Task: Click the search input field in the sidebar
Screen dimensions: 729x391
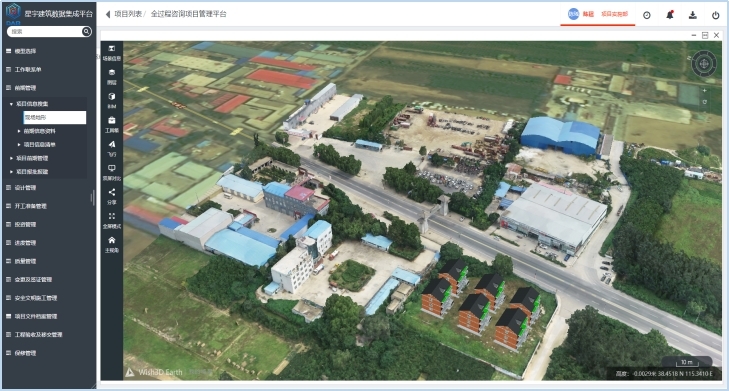Action: (x=45, y=31)
